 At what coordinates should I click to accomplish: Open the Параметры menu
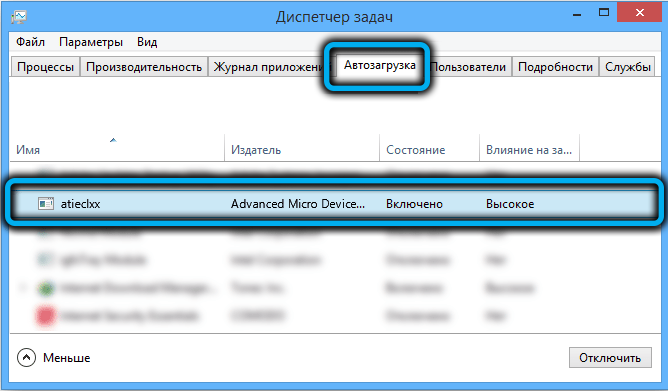[91, 42]
